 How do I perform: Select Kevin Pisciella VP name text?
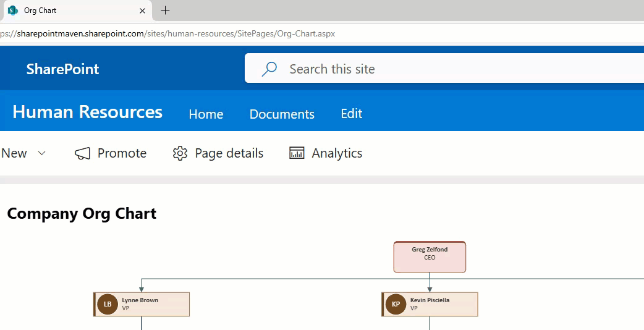tap(430, 300)
